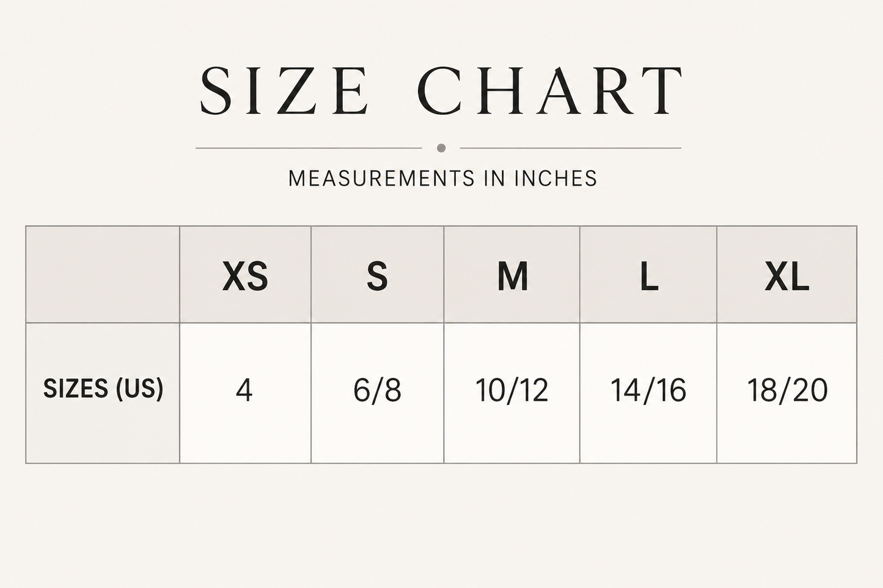Click the 10/12 size cell
The height and width of the screenshot is (588, 883).
512,393
